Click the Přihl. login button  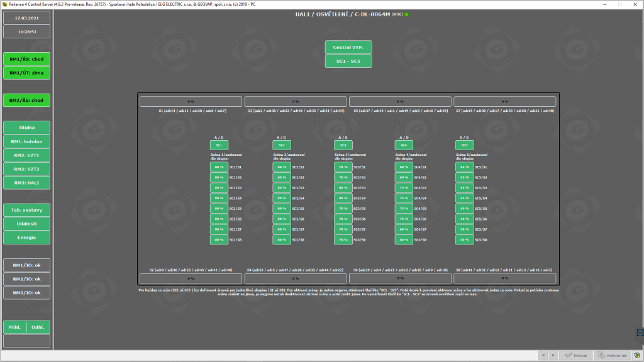point(15,327)
